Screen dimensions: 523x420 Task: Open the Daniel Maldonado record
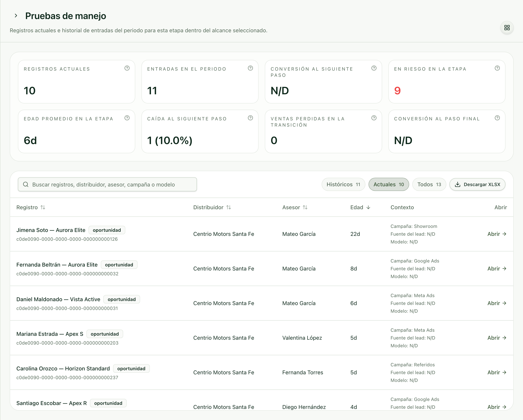[x=497, y=303]
